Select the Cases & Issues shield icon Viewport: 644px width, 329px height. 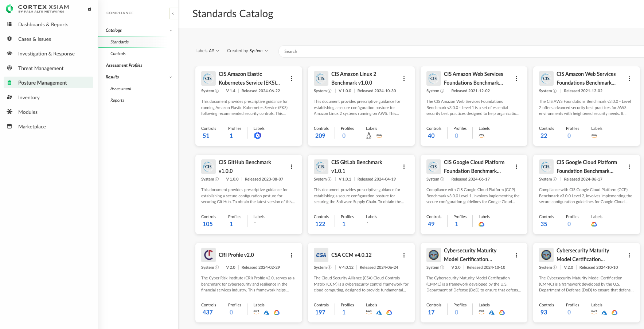pyautogui.click(x=9, y=39)
